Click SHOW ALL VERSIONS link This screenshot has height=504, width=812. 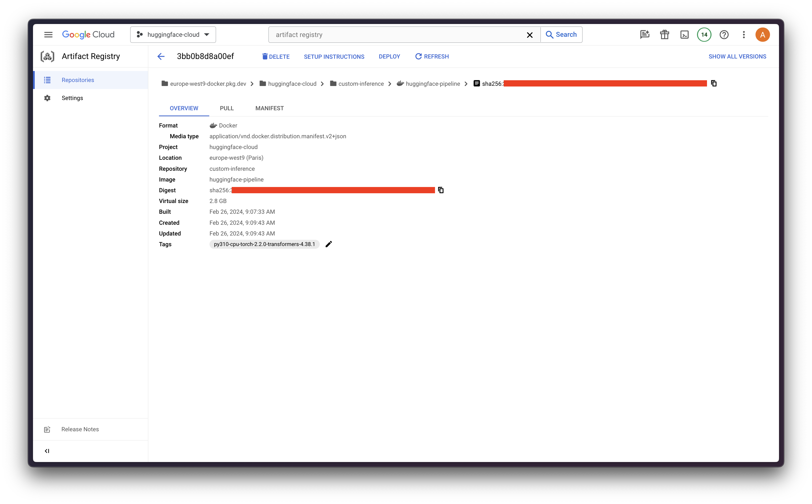[737, 57]
